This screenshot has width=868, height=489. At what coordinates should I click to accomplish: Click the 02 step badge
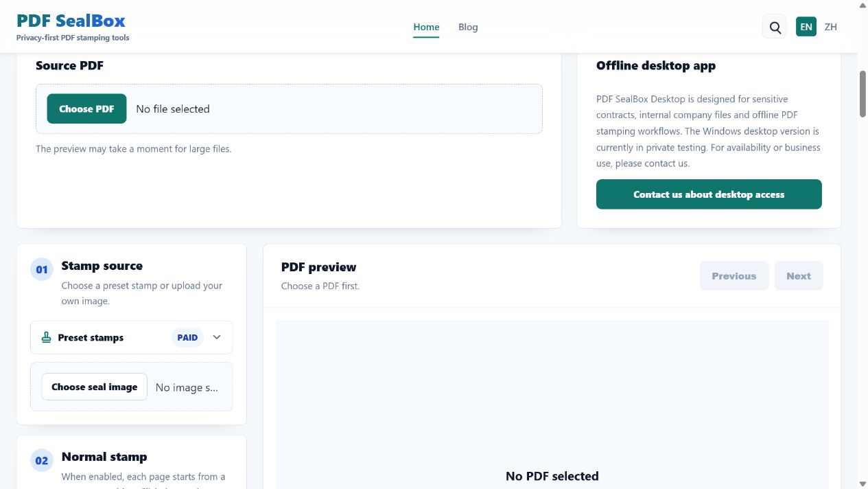click(42, 460)
